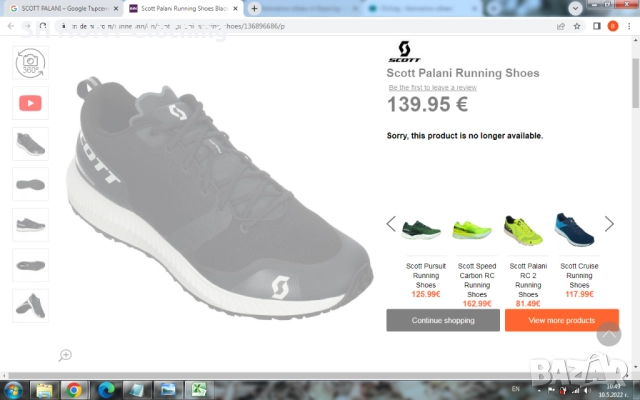Click the Scott brand logo
Image resolution: width=640 pixels, height=400 pixels.
(x=403, y=52)
